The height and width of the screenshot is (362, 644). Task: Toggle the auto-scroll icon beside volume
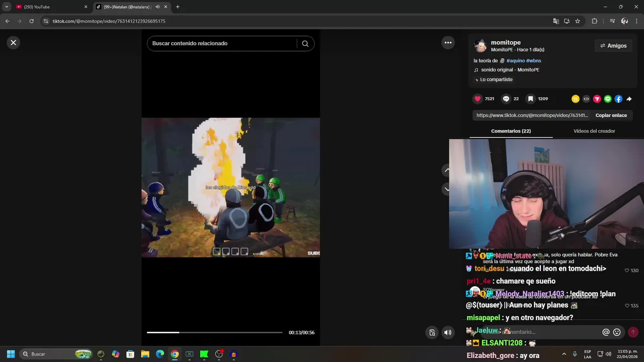click(x=432, y=332)
